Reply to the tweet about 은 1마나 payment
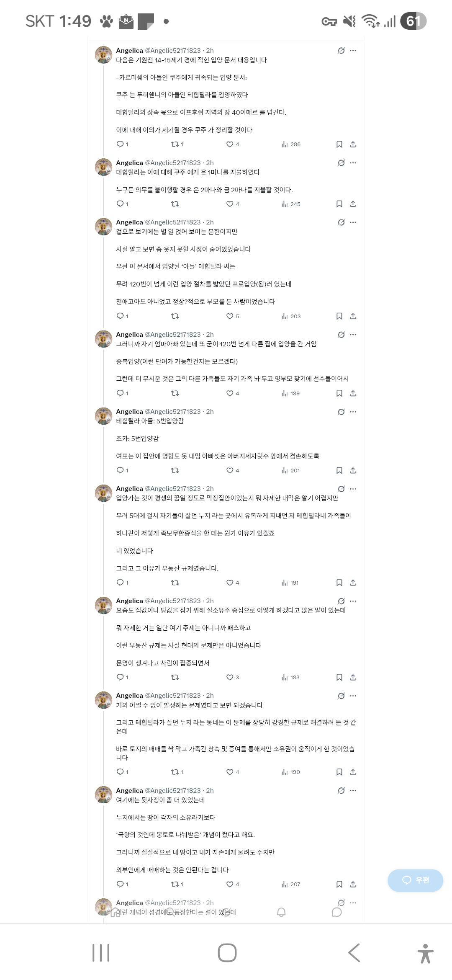 tap(122, 204)
